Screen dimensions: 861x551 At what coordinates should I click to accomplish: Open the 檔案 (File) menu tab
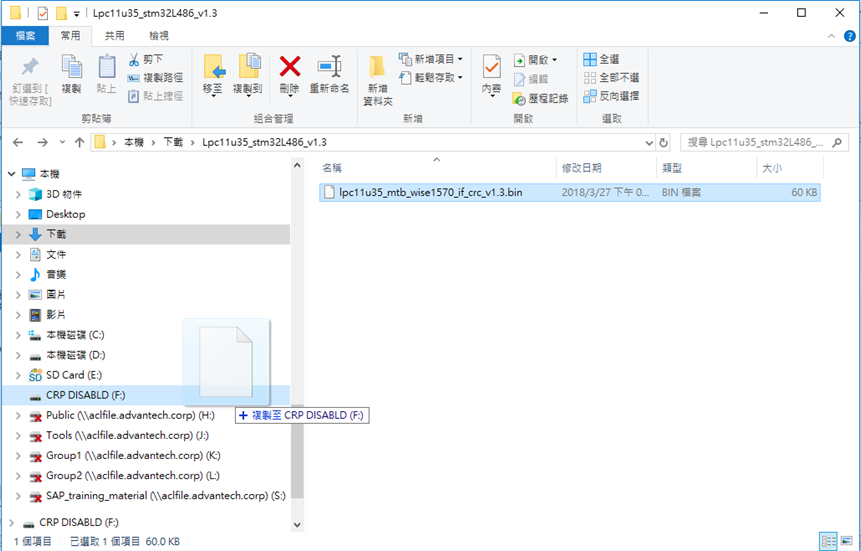[x=25, y=36]
